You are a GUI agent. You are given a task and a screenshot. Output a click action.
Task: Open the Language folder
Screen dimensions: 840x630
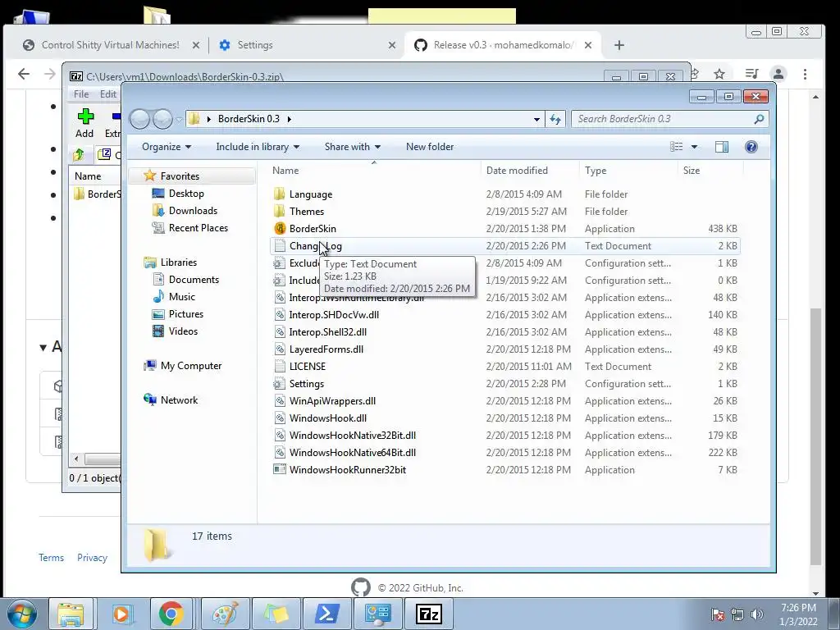[311, 194]
